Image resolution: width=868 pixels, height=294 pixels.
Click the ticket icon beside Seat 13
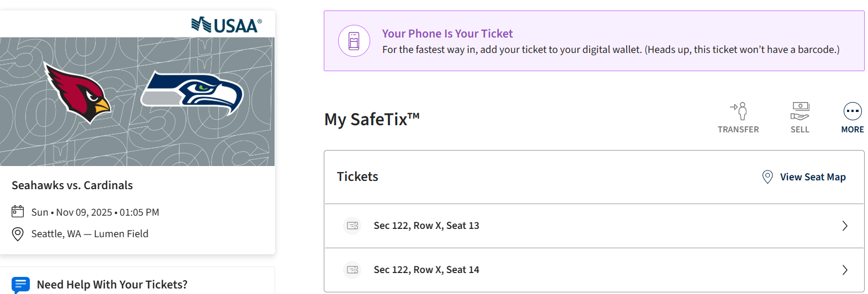[x=353, y=226]
